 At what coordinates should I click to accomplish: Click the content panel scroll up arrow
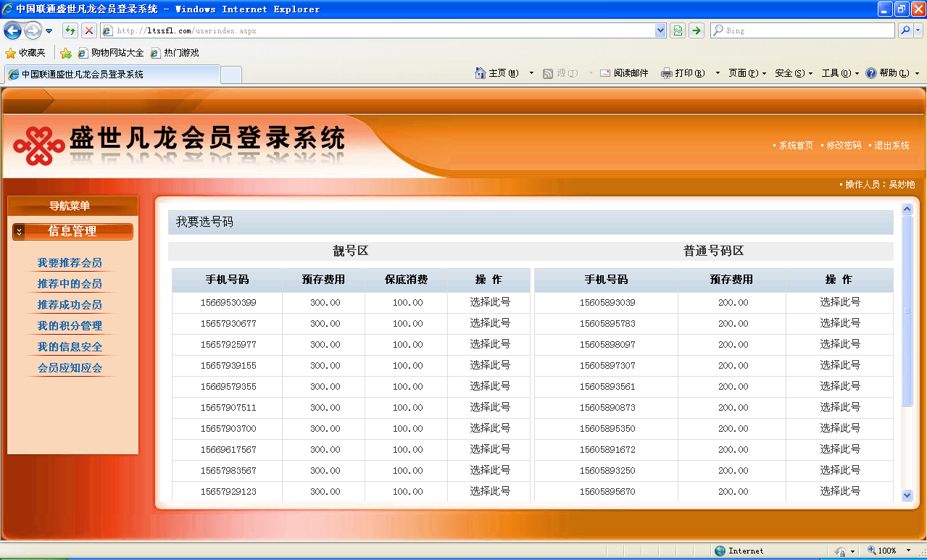907,209
